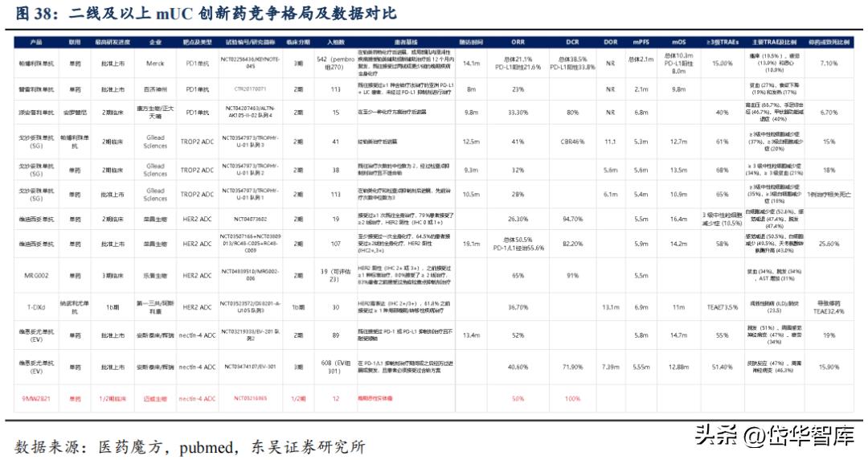Click the red DCR value '100%'
The width and height of the screenshot is (868, 460).
(x=572, y=399)
